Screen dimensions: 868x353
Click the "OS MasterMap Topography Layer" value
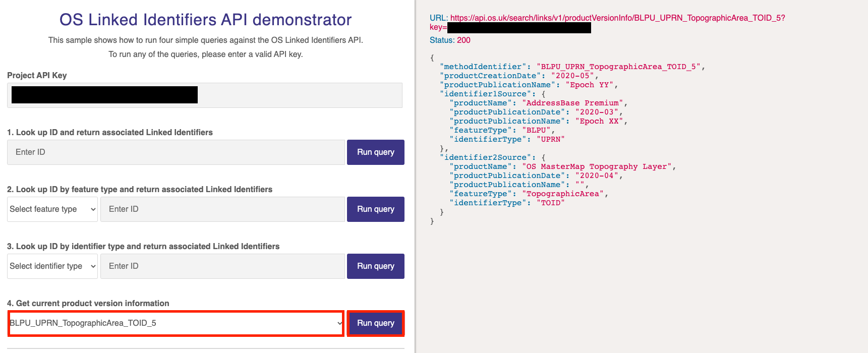click(597, 166)
